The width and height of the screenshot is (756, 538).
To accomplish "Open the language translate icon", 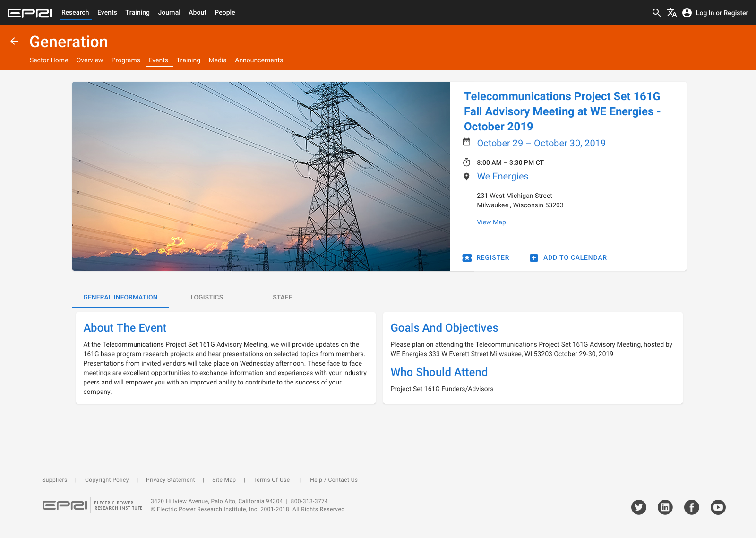I will click(x=672, y=13).
